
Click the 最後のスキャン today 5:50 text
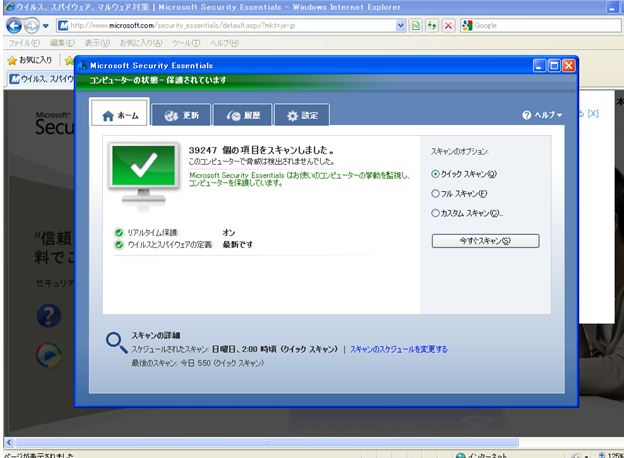coord(198,363)
